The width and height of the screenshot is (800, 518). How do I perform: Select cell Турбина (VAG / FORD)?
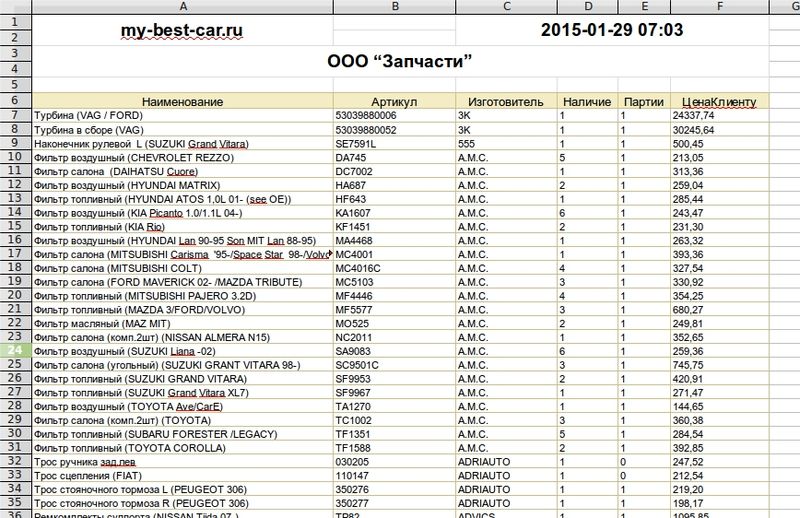coord(183,115)
